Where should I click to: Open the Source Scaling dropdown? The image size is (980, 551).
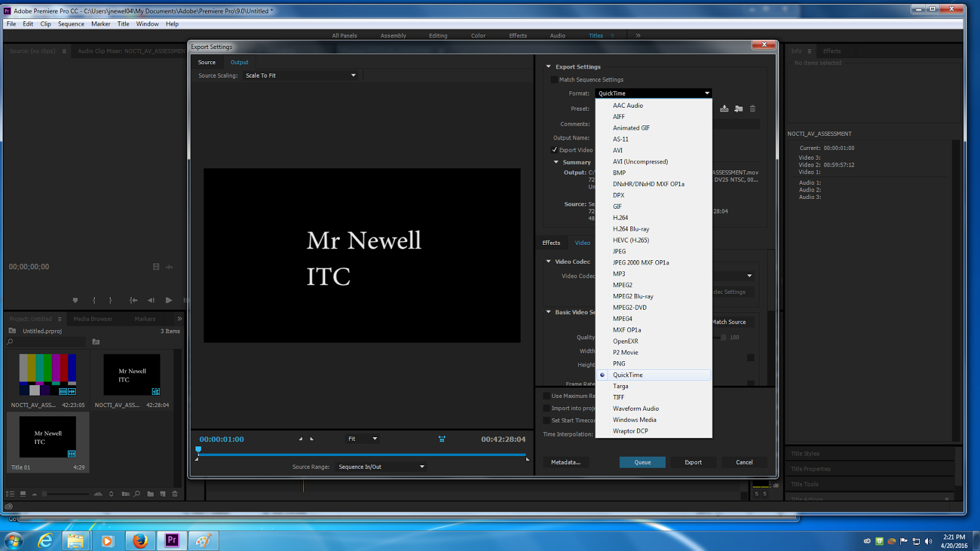click(300, 75)
